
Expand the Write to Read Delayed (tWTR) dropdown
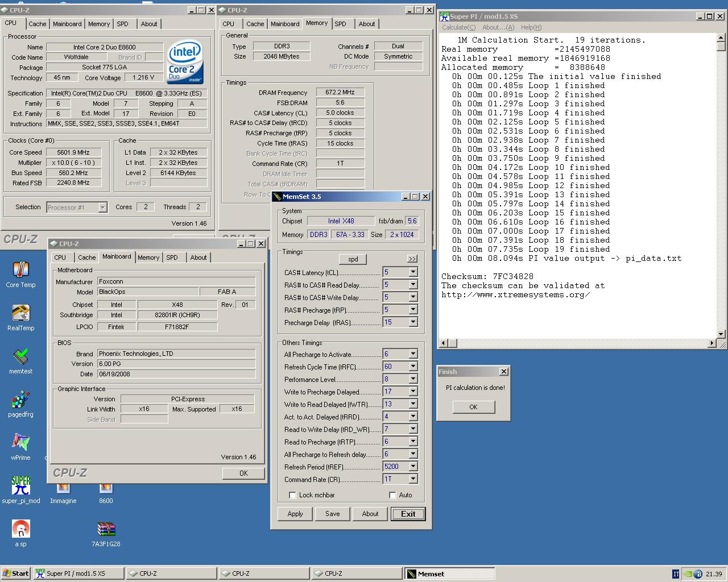413,404
